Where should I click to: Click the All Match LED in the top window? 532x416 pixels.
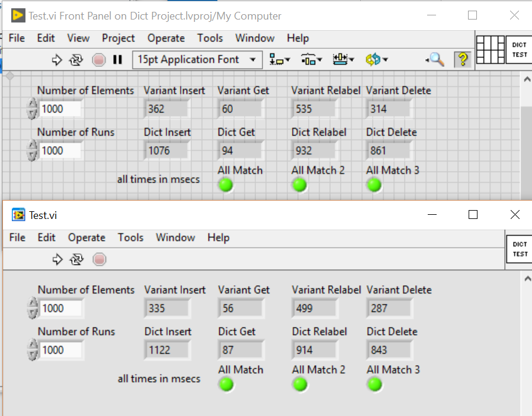[226, 185]
